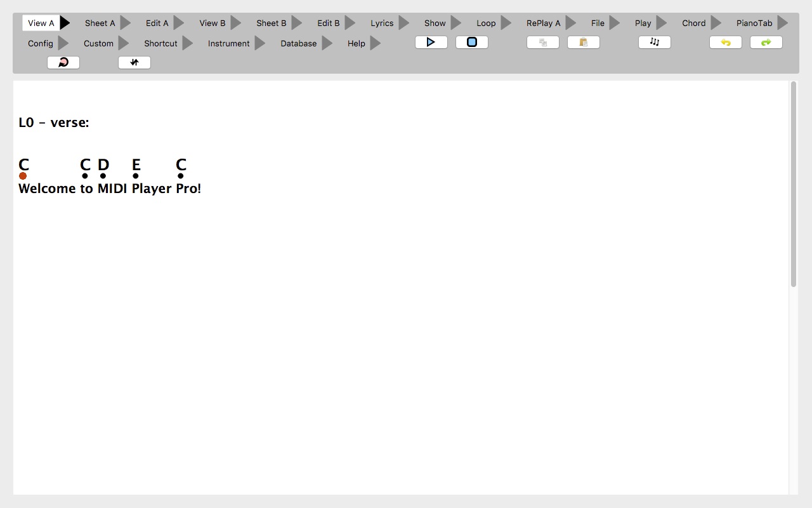Open the Help menu
Screen dimensions: 812x508
pyautogui.click(x=357, y=43)
